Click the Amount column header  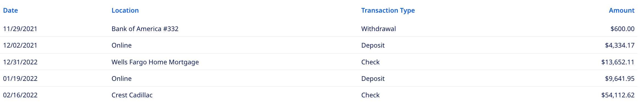621,10
